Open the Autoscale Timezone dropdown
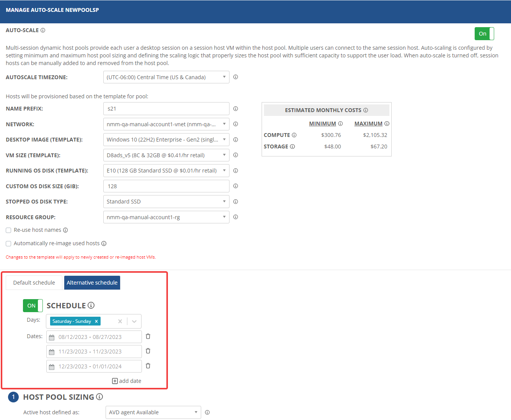511x420 pixels. tap(166, 77)
